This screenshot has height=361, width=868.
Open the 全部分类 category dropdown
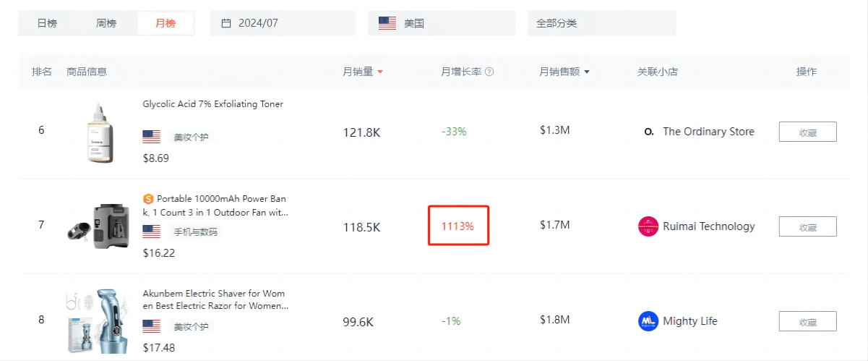tap(601, 23)
